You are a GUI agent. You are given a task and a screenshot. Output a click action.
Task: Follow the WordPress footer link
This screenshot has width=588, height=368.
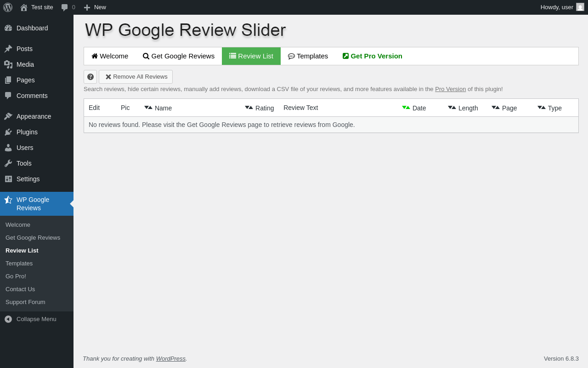pyautogui.click(x=171, y=358)
